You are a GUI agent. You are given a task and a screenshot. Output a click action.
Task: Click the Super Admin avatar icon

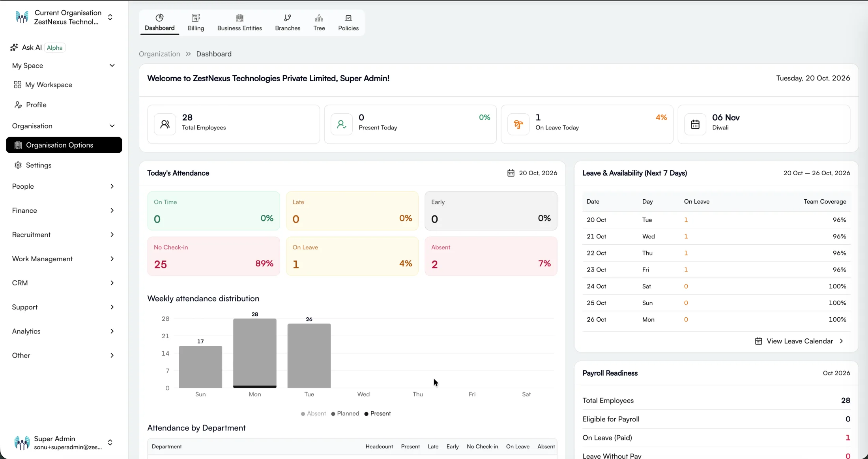coord(22,443)
